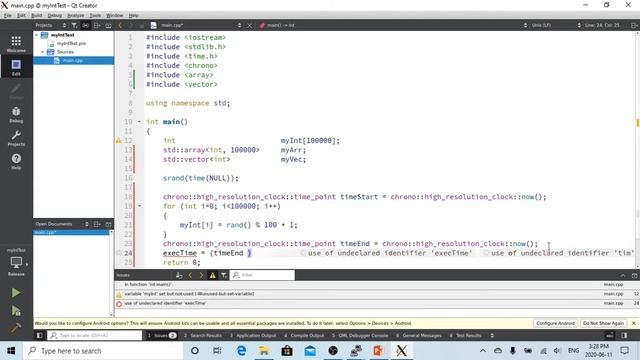This screenshot has width=640, height=360.
Task: Switch to Application Output pane
Action: (253, 336)
